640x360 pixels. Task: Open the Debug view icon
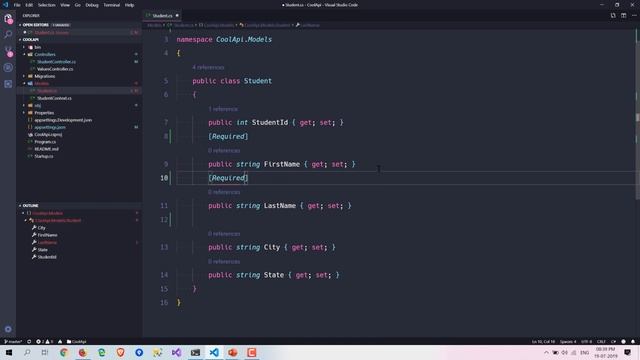tap(8, 68)
